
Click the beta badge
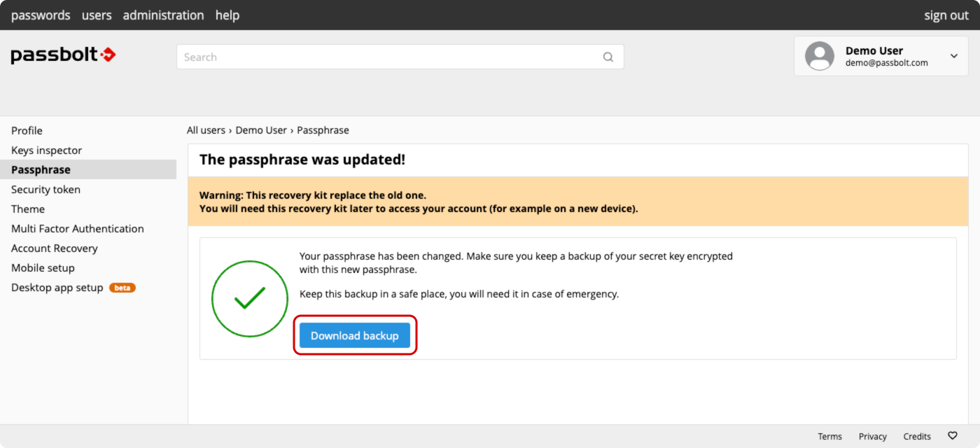(122, 288)
